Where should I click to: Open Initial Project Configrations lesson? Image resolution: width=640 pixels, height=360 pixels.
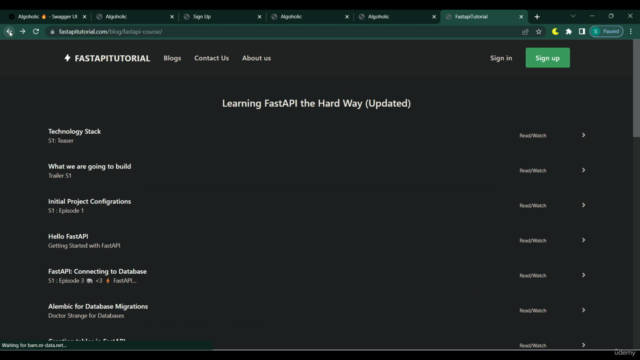pyautogui.click(x=89, y=202)
